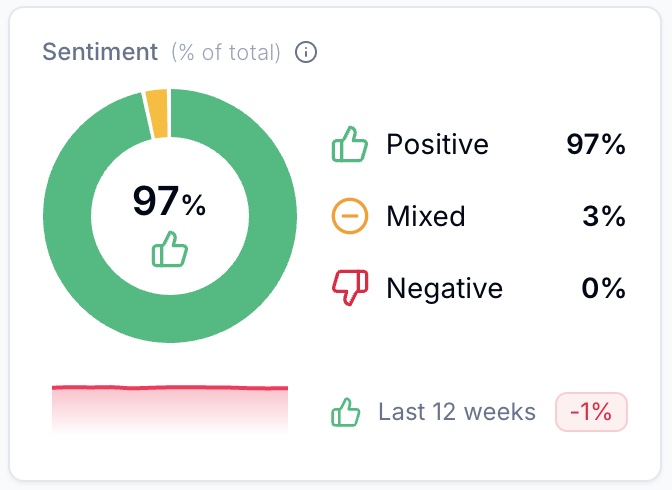Image resolution: width=672 pixels, height=490 pixels.
Task: Click the red 12-week trend sparkline
Action: point(170,388)
